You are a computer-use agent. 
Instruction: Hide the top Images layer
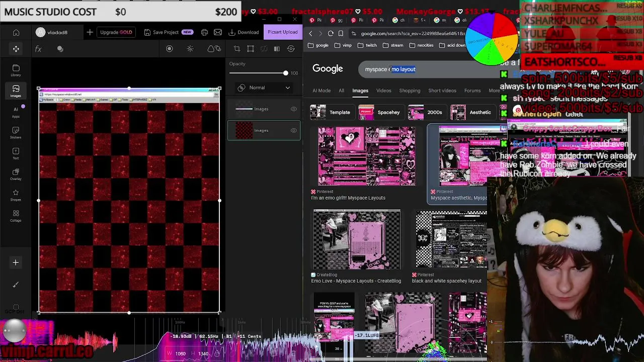(294, 109)
